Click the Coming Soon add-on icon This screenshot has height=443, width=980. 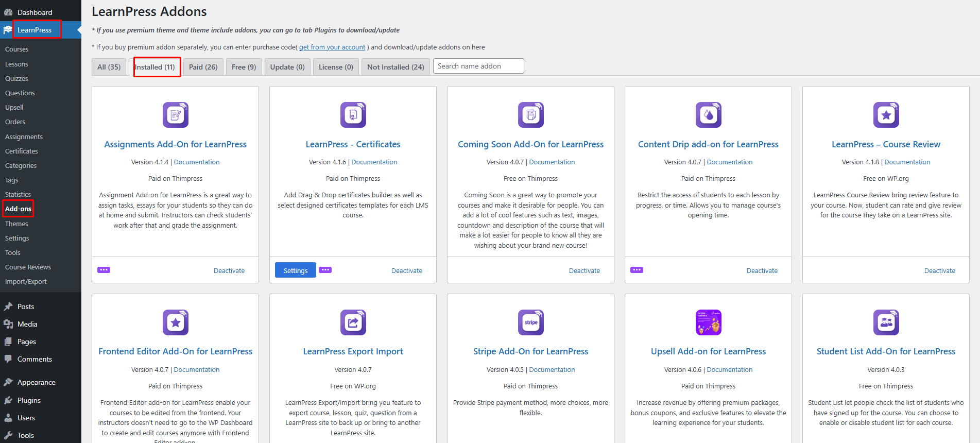click(x=531, y=114)
